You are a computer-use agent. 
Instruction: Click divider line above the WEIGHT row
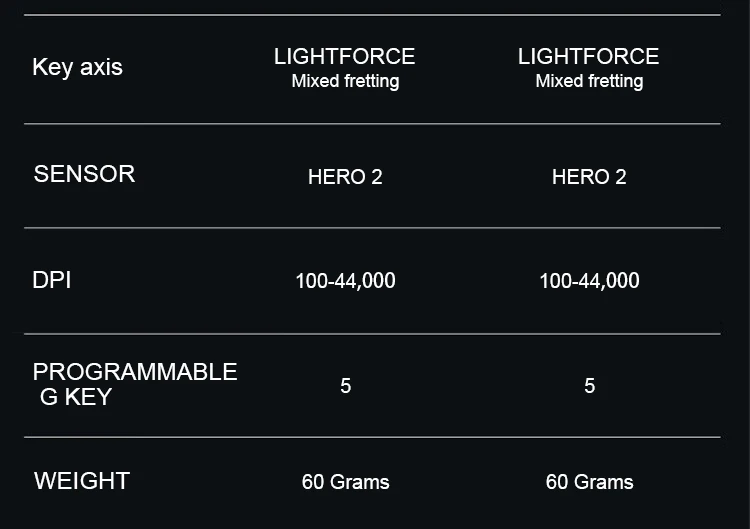(372, 437)
